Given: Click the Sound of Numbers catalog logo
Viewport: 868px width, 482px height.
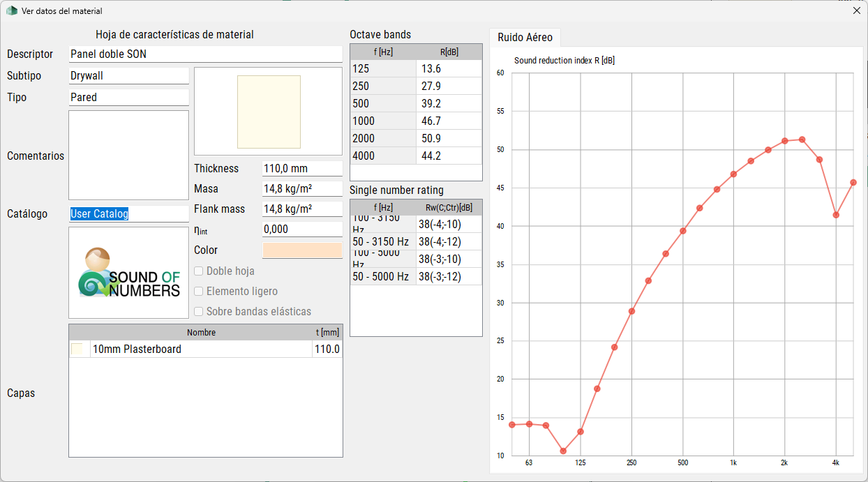Looking at the screenshot, I should coord(128,273).
